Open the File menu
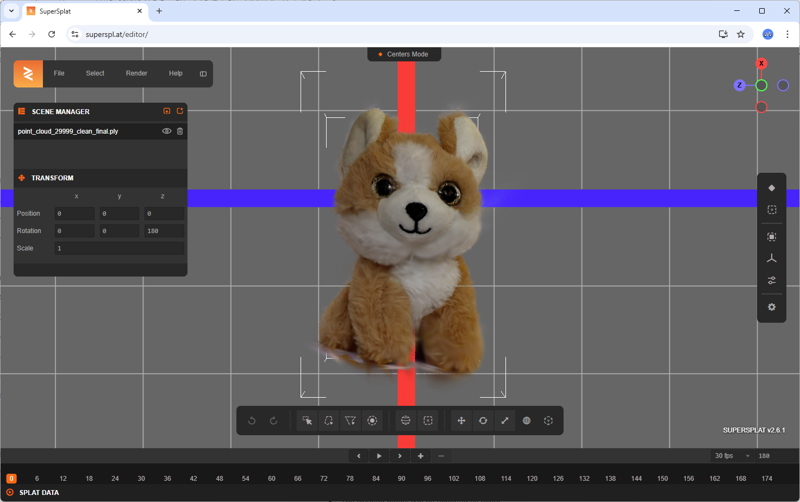Viewport: 800px width, 502px height. [59, 73]
